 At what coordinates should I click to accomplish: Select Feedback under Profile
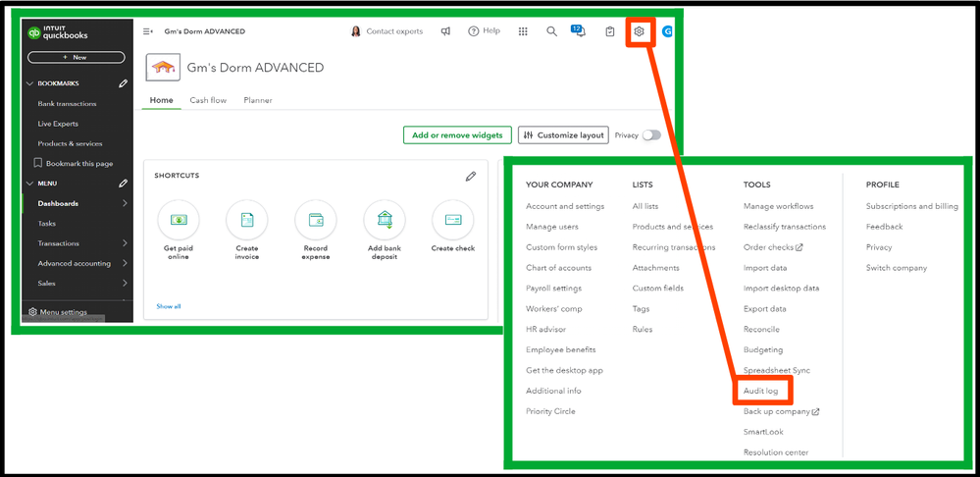(x=885, y=227)
